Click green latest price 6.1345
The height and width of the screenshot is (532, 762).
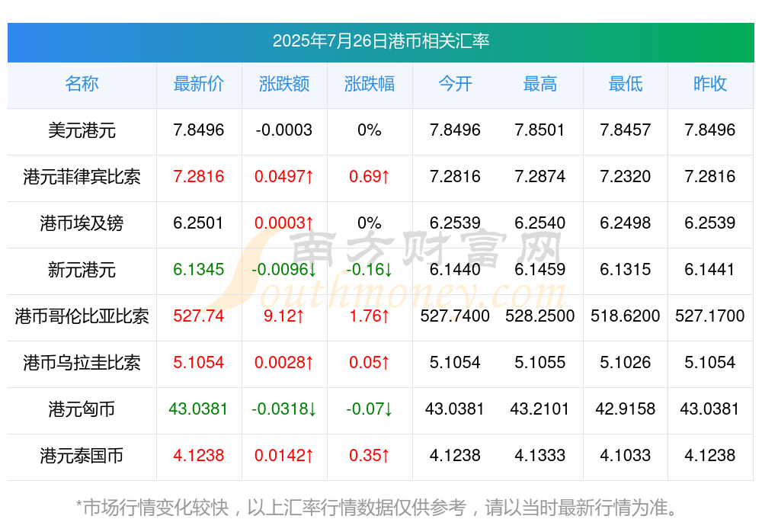pyautogui.click(x=198, y=269)
